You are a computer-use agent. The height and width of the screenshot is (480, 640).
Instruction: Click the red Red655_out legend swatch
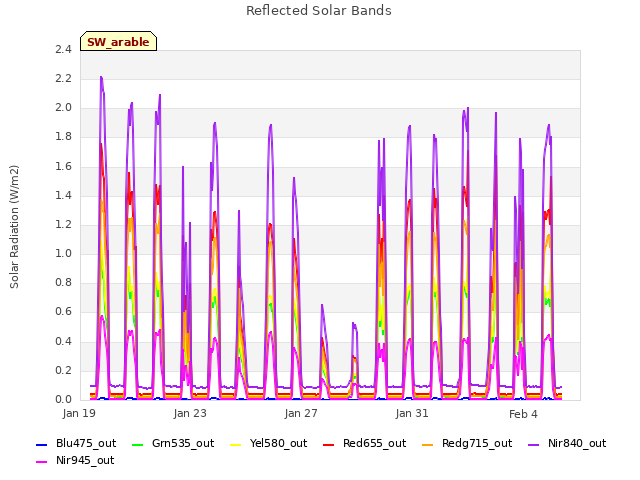point(329,444)
